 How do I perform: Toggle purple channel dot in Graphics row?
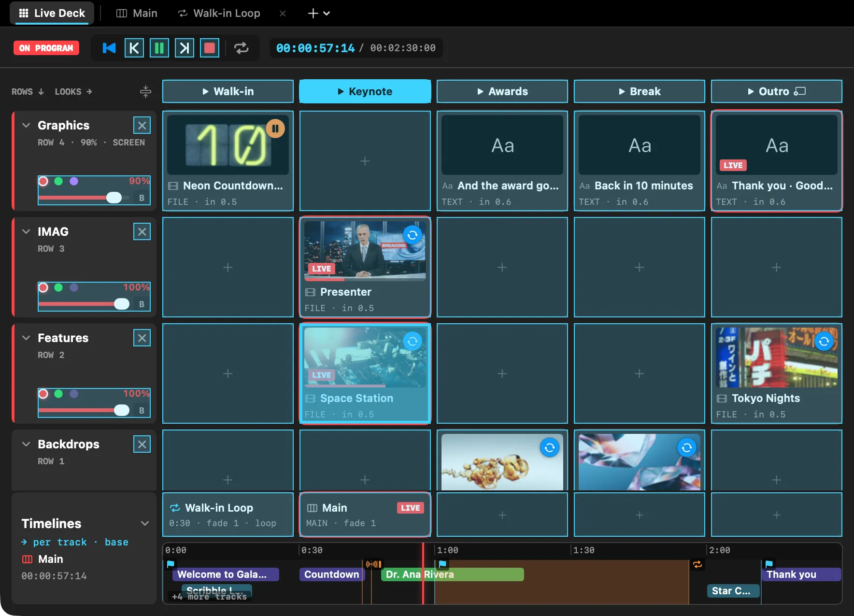(74, 181)
